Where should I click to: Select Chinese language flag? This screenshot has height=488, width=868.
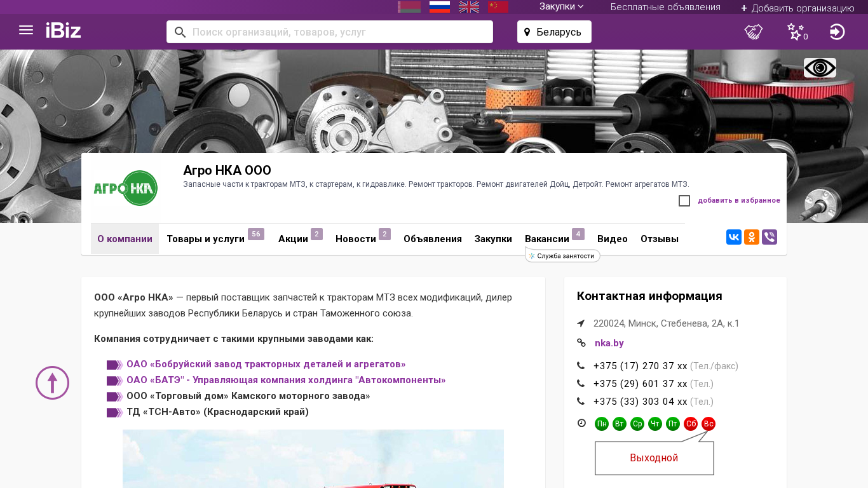click(498, 7)
